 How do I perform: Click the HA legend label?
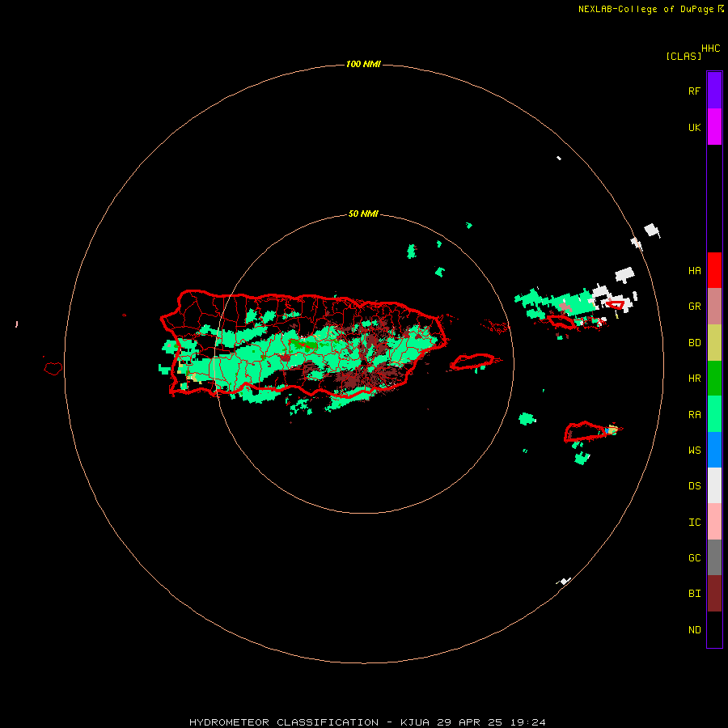tap(694, 271)
